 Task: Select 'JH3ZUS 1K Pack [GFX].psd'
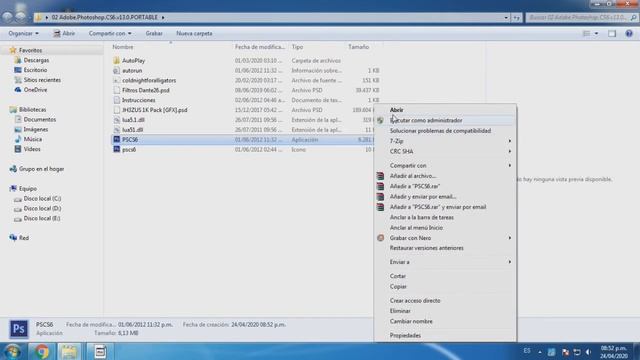155,110
